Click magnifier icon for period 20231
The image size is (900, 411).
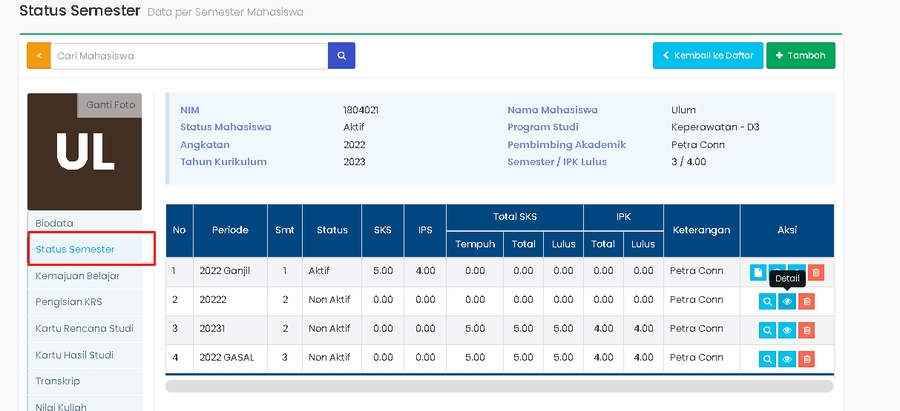pyautogui.click(x=767, y=330)
